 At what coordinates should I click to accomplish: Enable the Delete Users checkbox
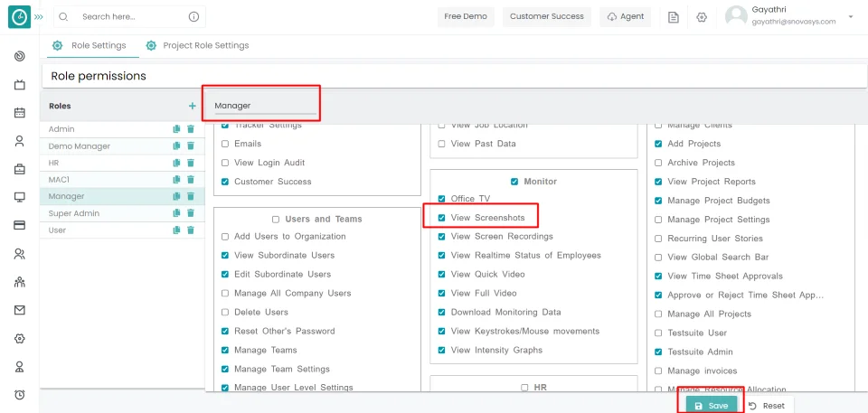point(225,313)
